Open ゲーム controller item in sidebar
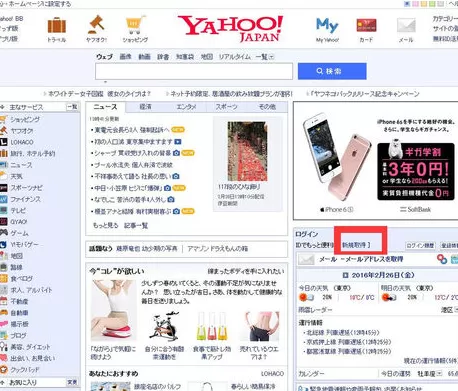 tap(19, 233)
